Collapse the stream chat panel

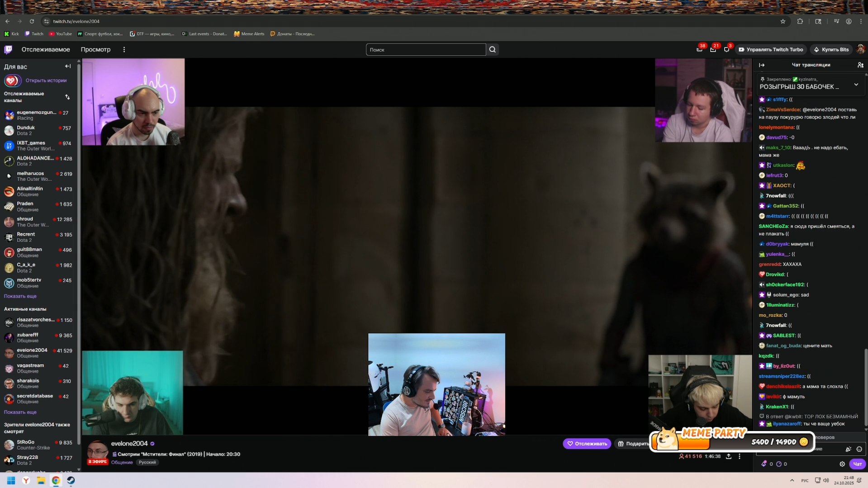coord(762,65)
